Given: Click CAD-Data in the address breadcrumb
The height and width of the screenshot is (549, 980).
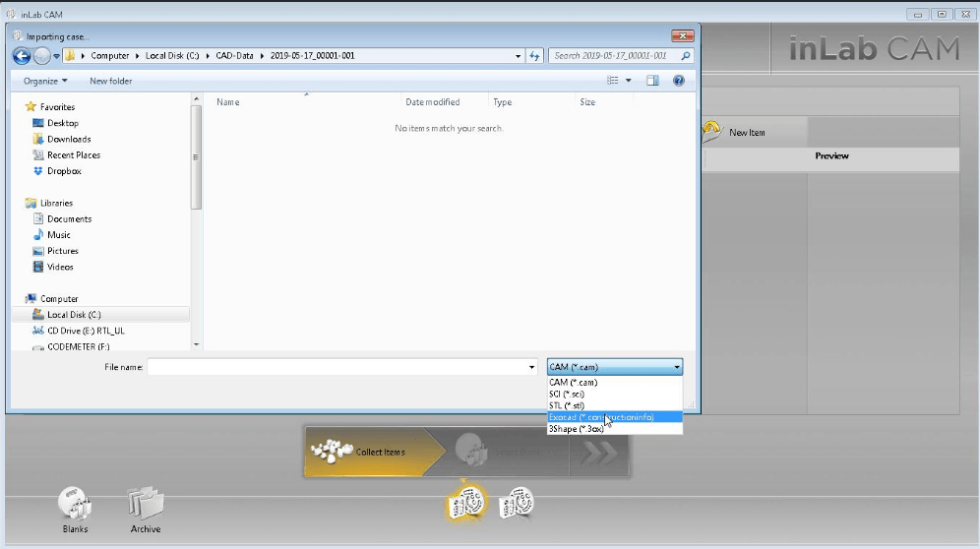Looking at the screenshot, I should point(234,56).
